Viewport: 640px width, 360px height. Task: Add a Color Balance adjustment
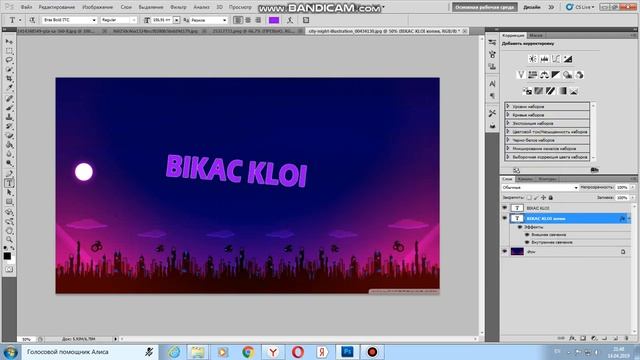pyautogui.click(x=544, y=75)
